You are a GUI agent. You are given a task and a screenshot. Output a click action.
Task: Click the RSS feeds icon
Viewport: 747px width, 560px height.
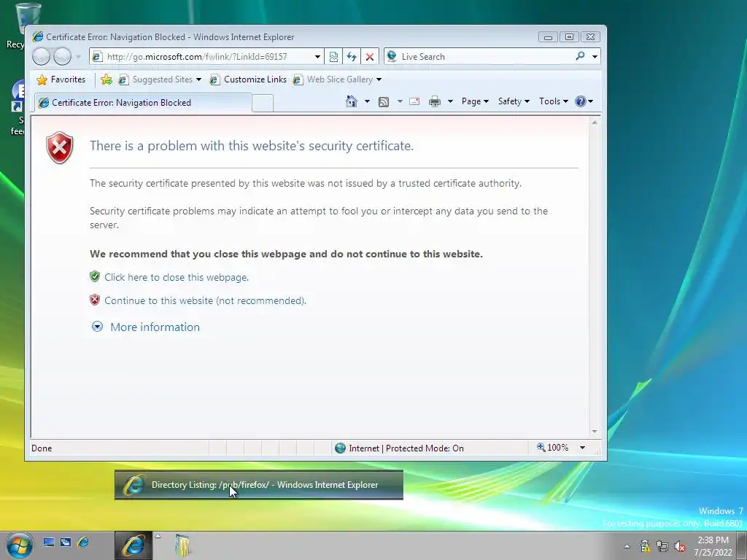click(x=384, y=101)
